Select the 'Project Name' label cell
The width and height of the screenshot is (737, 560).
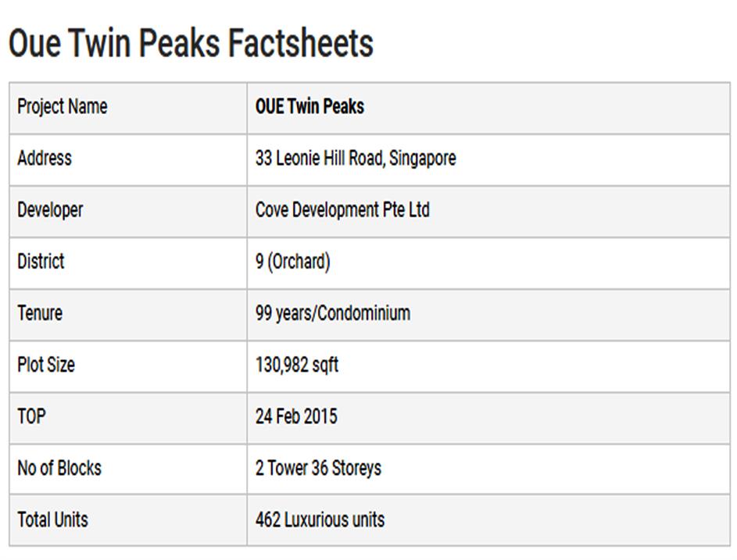pyautogui.click(x=63, y=107)
